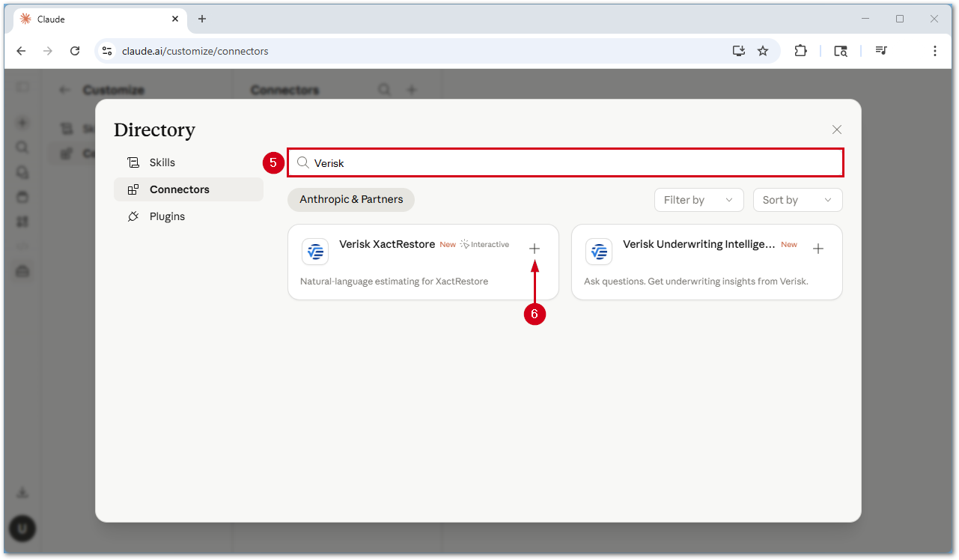Image resolution: width=959 pixels, height=560 pixels.
Task: Select the Connectors section
Action: coord(189,189)
